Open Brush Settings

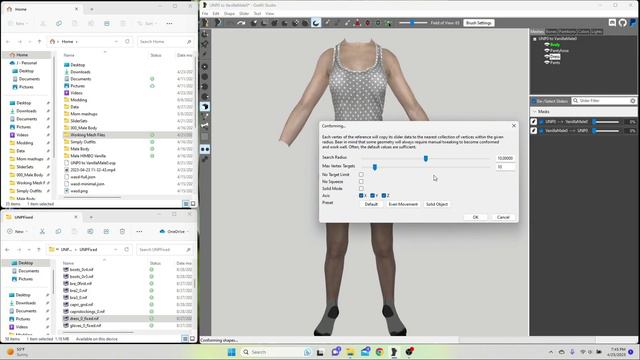(479, 23)
